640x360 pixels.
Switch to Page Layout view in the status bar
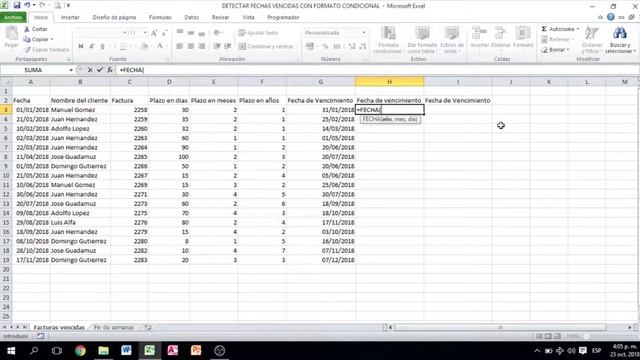(548, 336)
